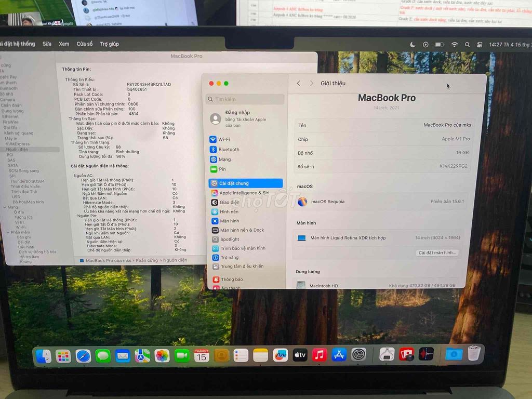Open Launchpad from the Dock
The height and width of the screenshot is (399, 532).
coord(63,356)
